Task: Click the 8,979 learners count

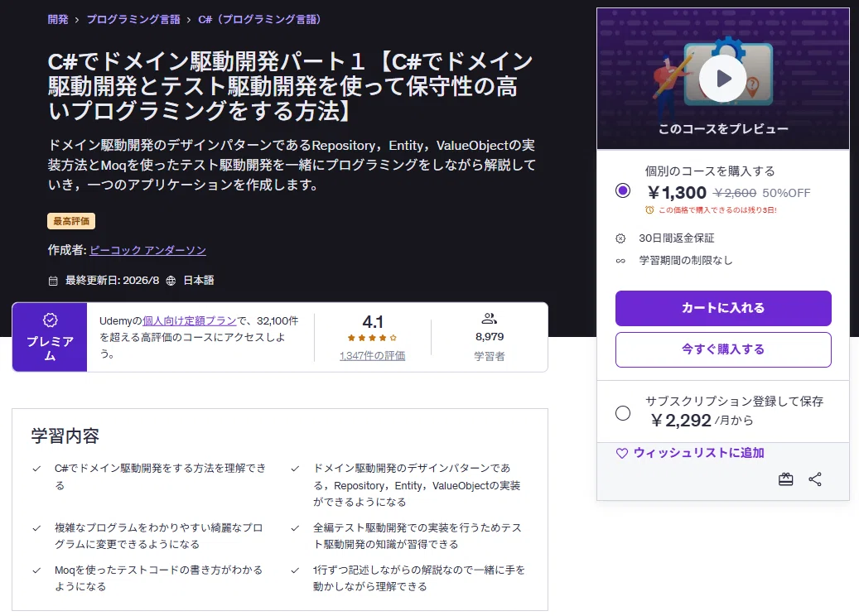Action: [490, 337]
